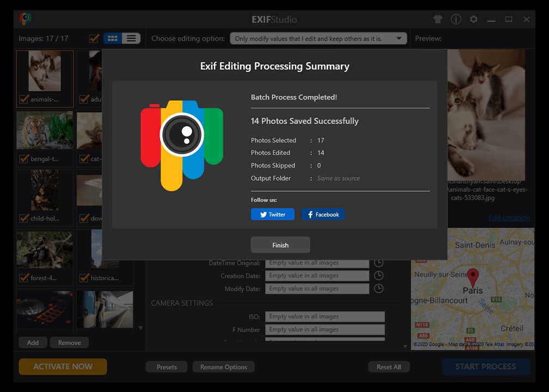Viewport: 549px width, 392px height.
Task: Click the t-shirt icon in the title bar
Action: point(437,19)
